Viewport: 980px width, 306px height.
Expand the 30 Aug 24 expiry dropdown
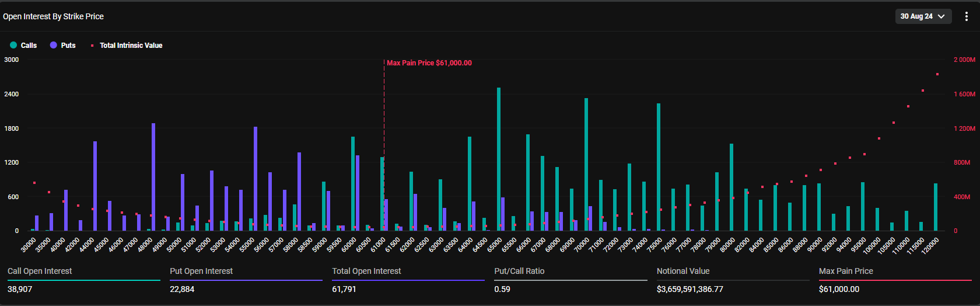[x=923, y=16]
